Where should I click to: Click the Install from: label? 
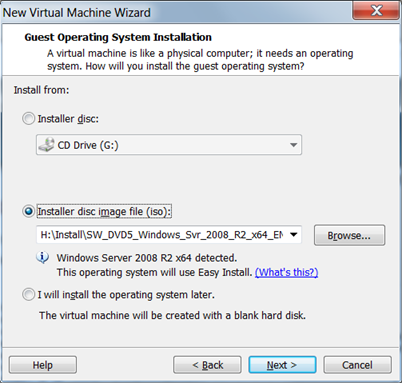41,90
